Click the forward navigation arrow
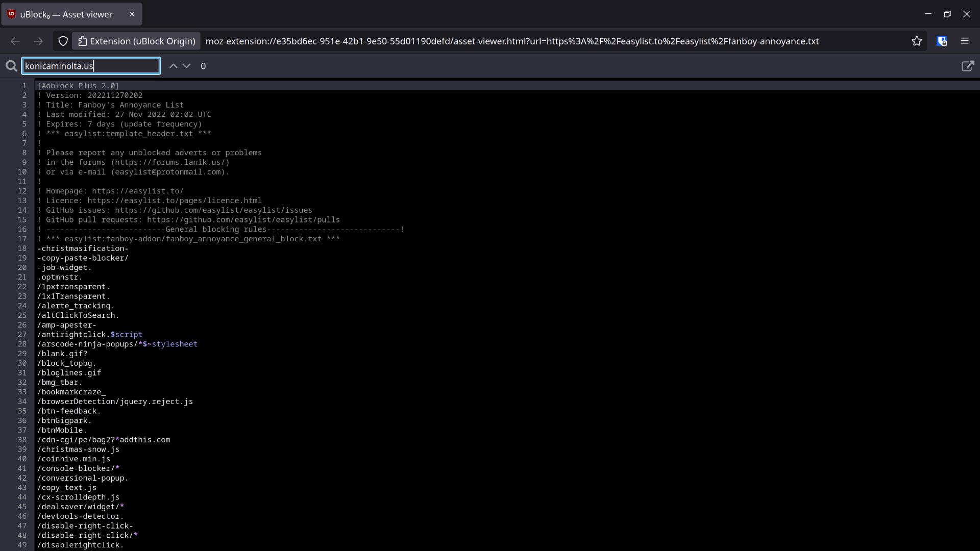Viewport: 980px width, 551px height. click(x=38, y=41)
